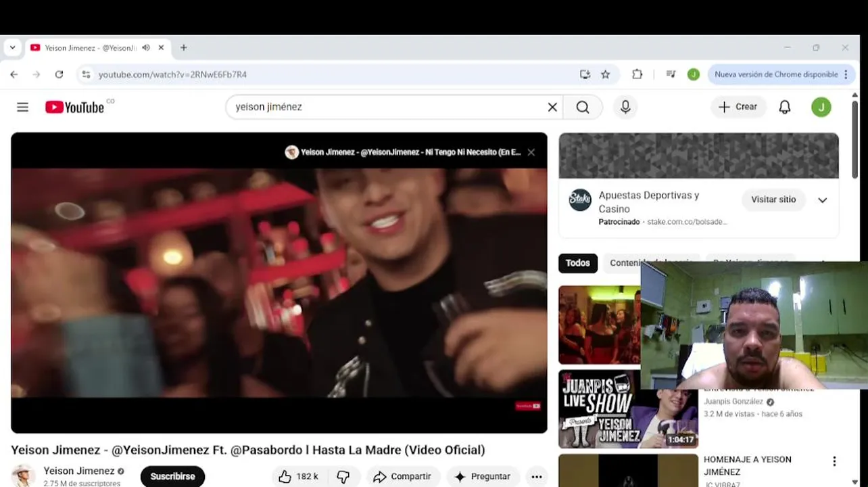Open site information icon in address bar

tap(86, 74)
